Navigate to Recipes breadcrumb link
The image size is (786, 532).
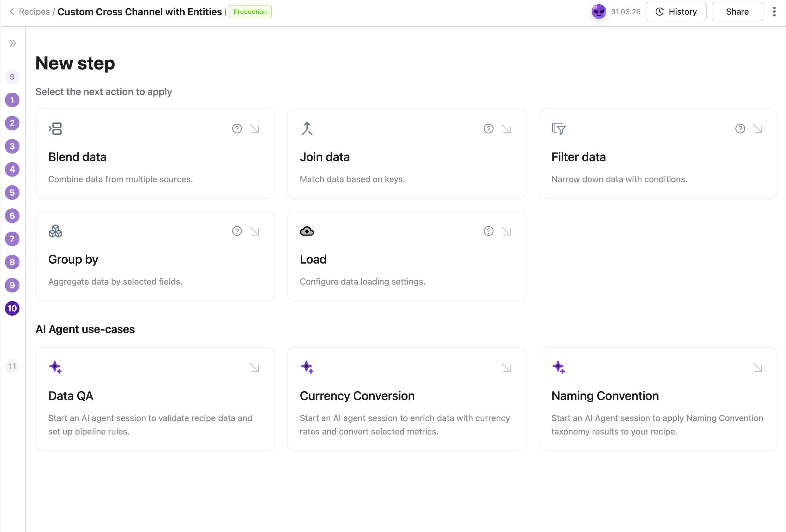(34, 12)
